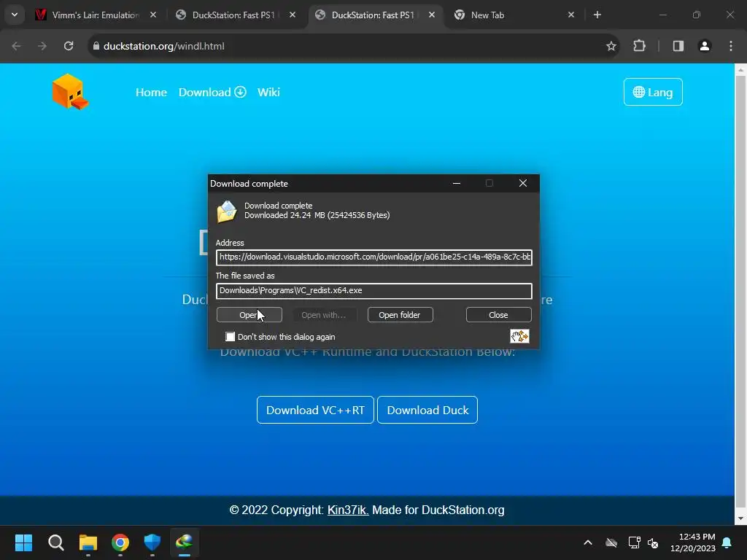Image resolution: width=747 pixels, height=560 pixels.
Task: Open Chrome from the taskbar
Action: click(x=120, y=542)
